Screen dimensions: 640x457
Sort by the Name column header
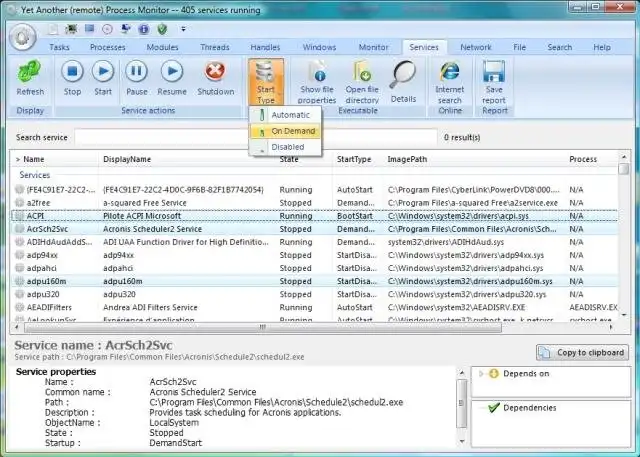click(54, 159)
